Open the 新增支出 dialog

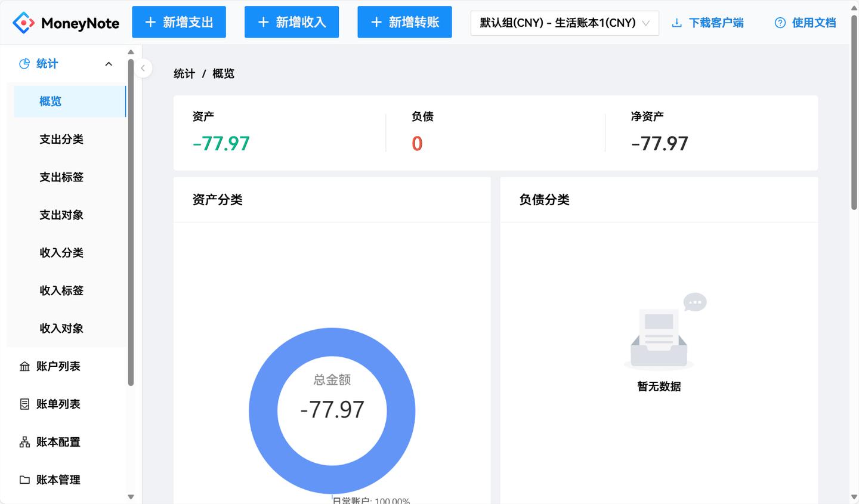[179, 21]
